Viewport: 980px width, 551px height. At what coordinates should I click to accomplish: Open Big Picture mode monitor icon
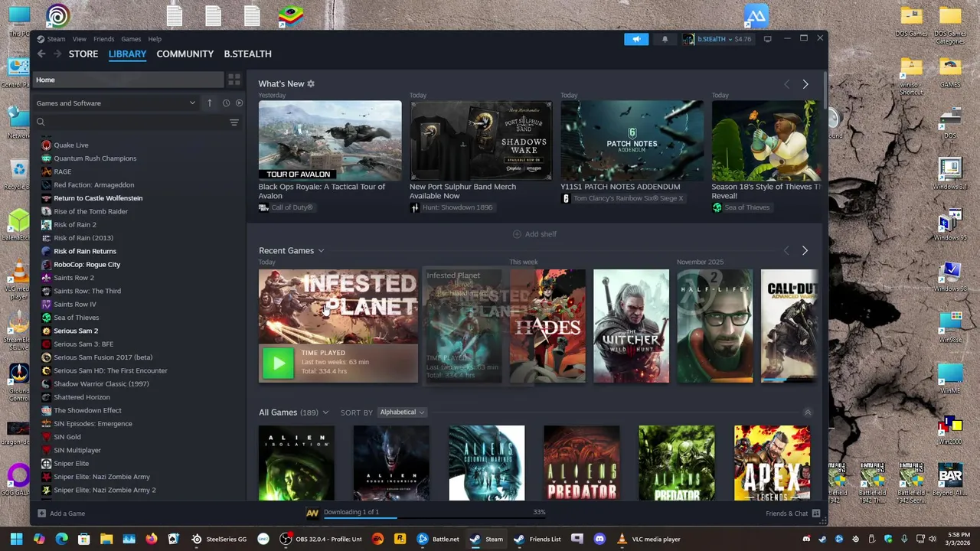point(767,39)
